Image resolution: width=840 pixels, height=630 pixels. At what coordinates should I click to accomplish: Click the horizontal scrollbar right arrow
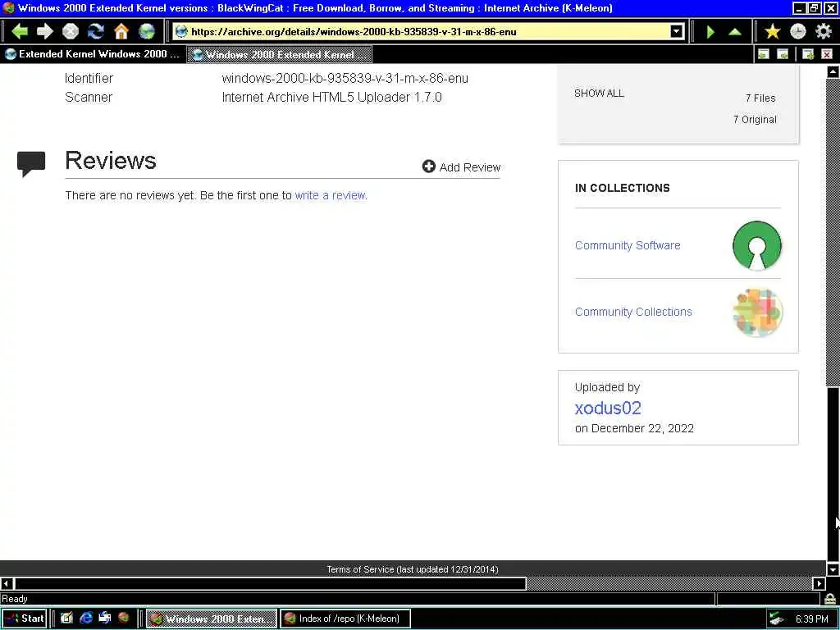pos(819,583)
